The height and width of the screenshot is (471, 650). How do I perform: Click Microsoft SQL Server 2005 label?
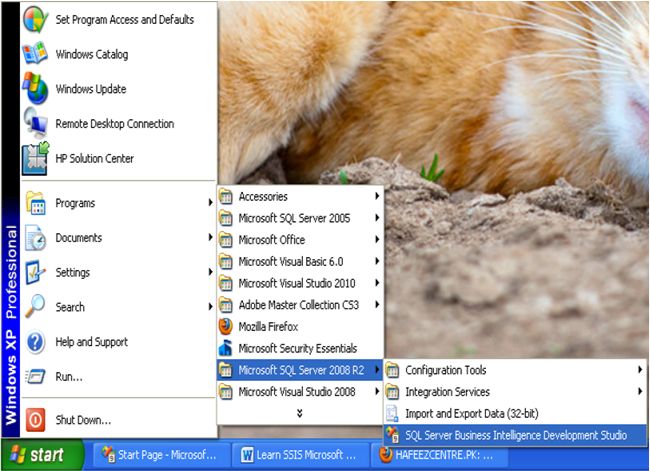tap(294, 218)
